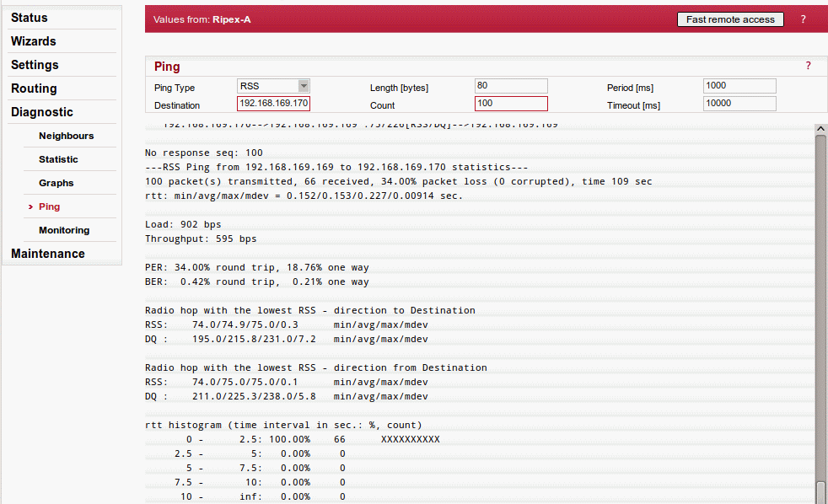
Task: Open the Wizards menu section
Action: coord(33,41)
